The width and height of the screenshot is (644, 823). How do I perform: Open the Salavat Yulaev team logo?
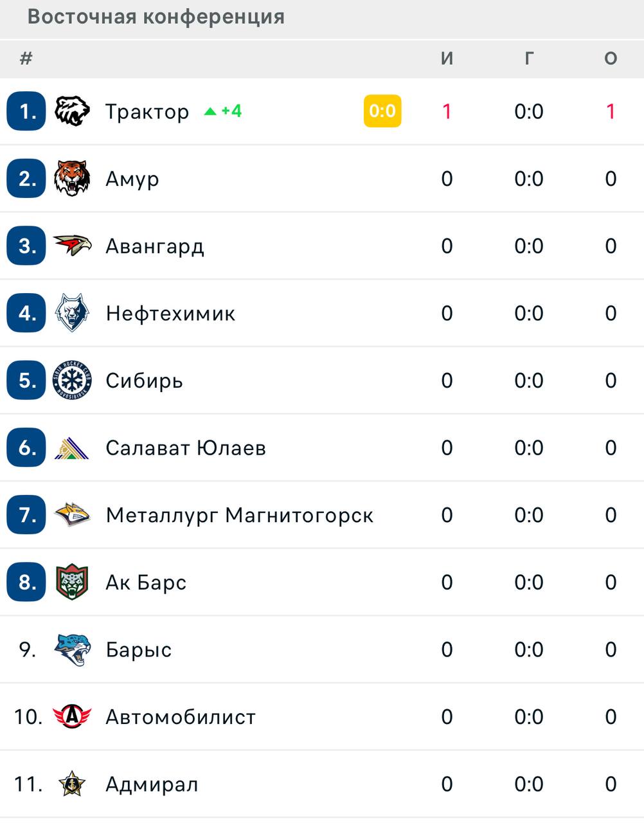[71, 448]
